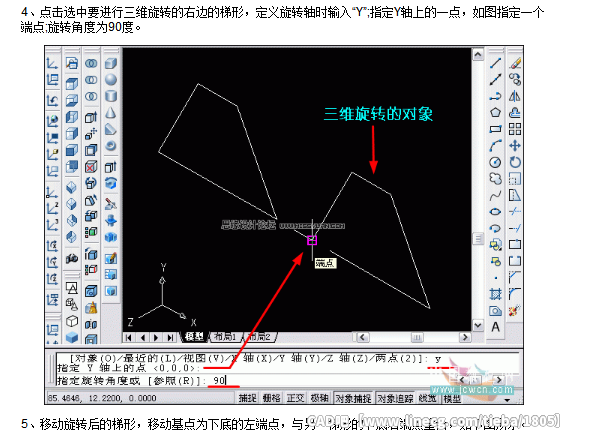The width and height of the screenshot is (594, 440).
Task: Select the Revision Cloud tool
Action: (x=495, y=179)
